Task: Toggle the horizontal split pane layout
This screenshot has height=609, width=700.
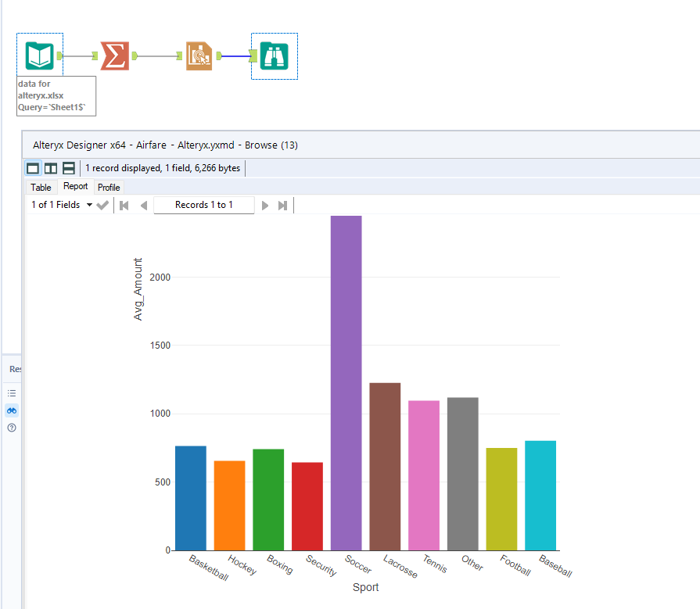Action: pos(69,167)
